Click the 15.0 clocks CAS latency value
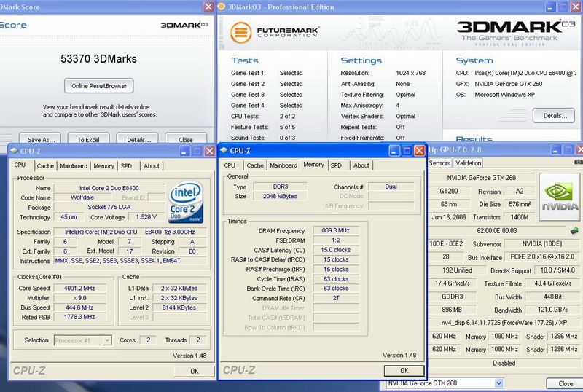The image size is (583, 392). (336, 250)
